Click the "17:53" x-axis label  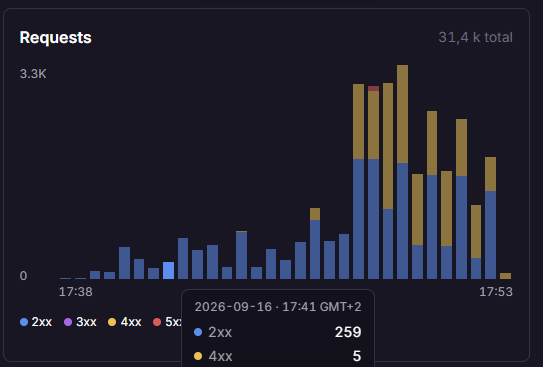(496, 292)
